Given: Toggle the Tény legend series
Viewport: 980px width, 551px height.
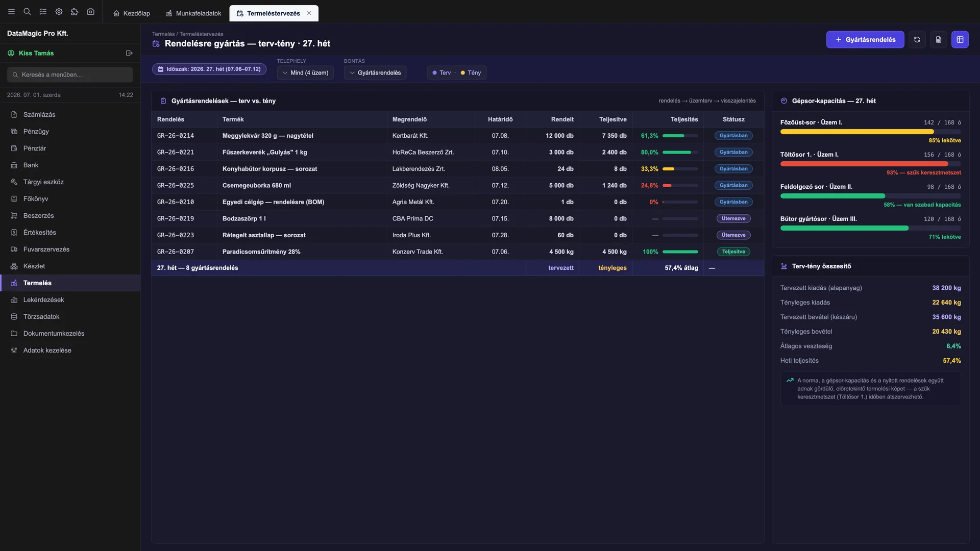Looking at the screenshot, I should pyautogui.click(x=471, y=73).
